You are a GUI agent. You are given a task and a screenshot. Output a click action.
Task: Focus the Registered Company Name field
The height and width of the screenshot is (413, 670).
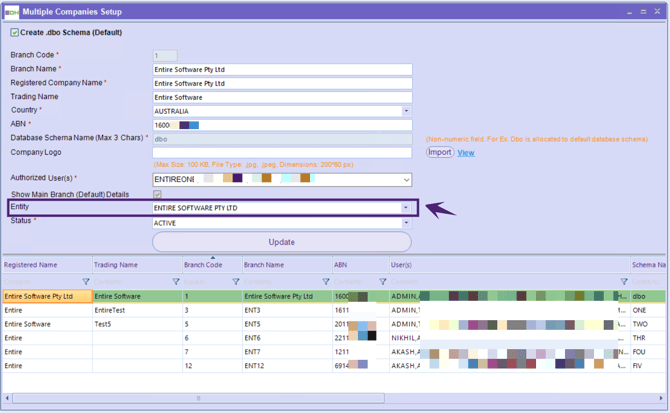[x=282, y=84]
